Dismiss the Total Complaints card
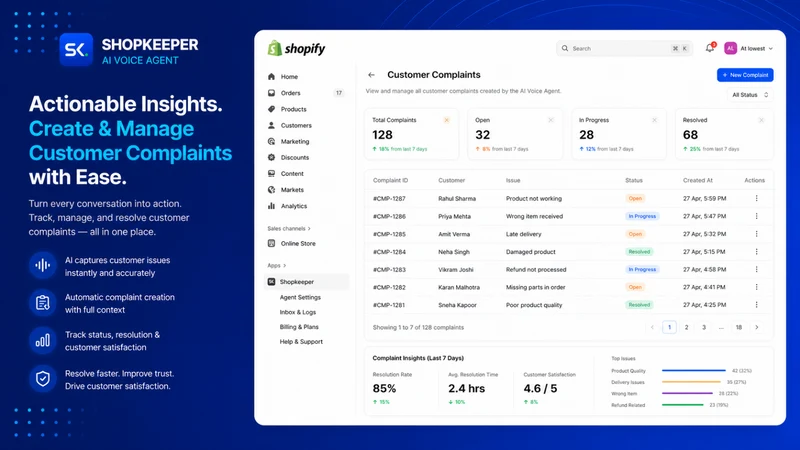The image size is (800, 450). [x=446, y=120]
